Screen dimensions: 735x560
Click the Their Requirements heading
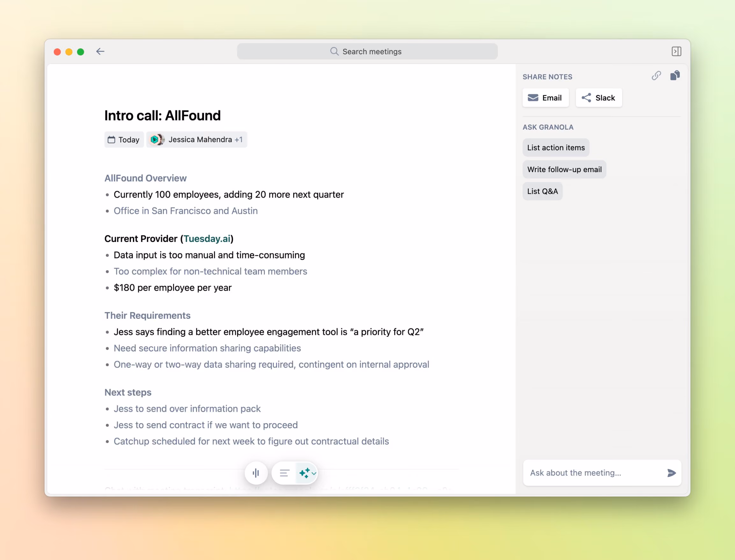[147, 316]
